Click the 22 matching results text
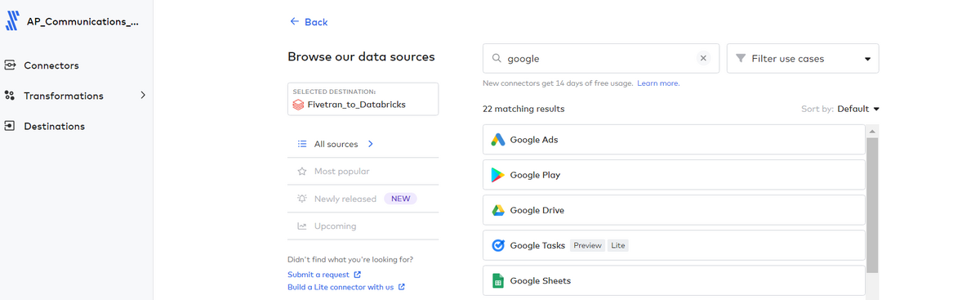 click(523, 109)
